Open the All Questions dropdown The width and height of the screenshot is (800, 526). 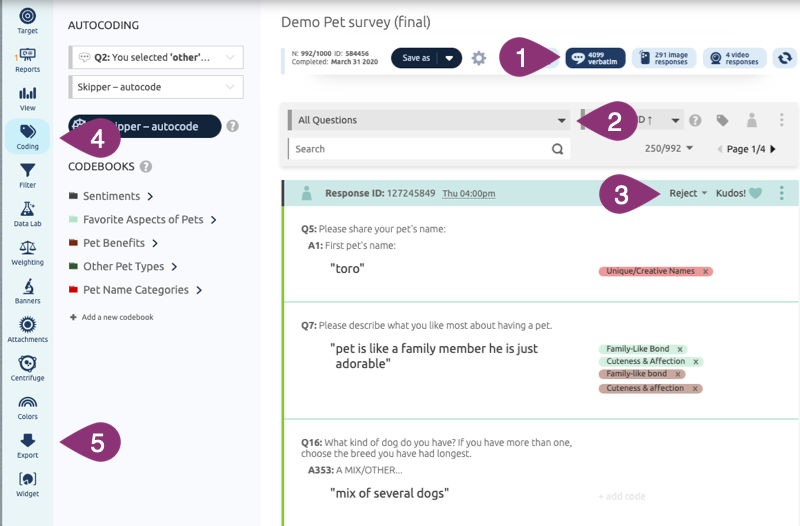coord(428,120)
